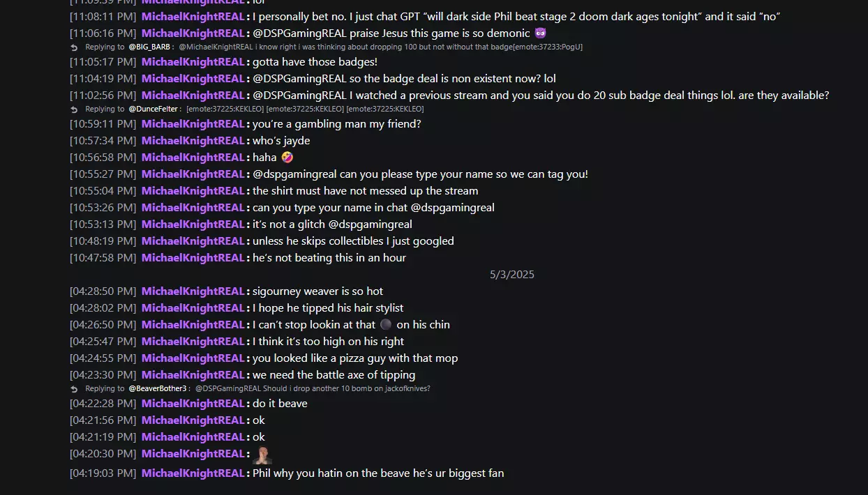This screenshot has width=868, height=495.
Task: Click the @DSPGamingREAL mention at 11:04:19 PM
Action: 299,79
